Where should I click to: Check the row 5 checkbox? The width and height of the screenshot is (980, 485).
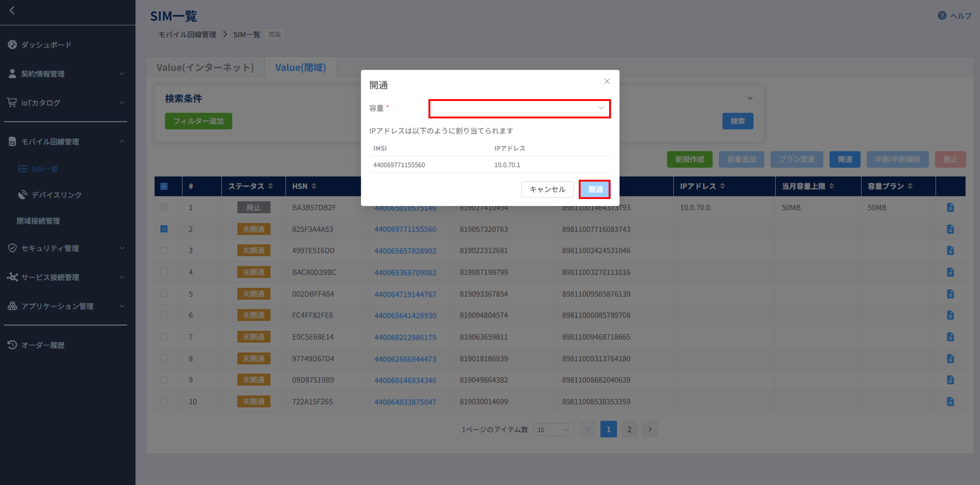[164, 294]
